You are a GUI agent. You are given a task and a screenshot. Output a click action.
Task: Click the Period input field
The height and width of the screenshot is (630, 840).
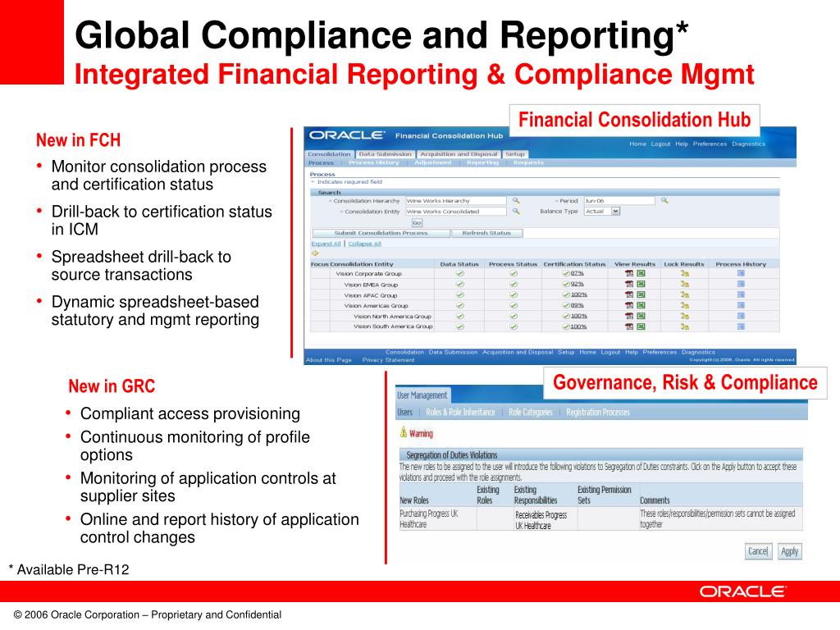tap(619, 200)
